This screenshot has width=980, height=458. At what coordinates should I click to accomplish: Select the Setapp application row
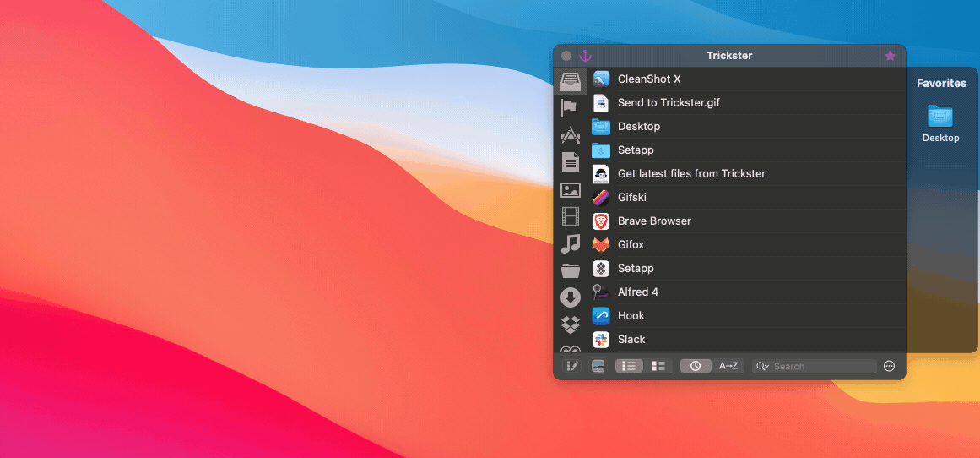[747, 269]
